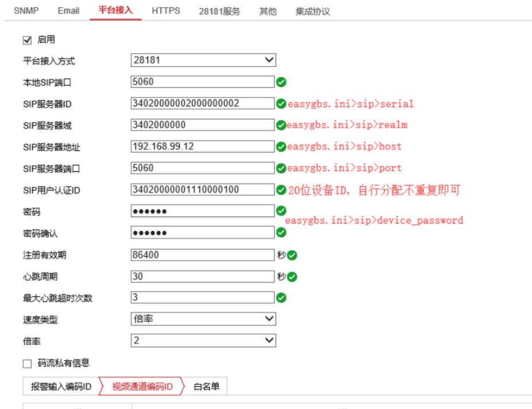
Task: Focus the 最大心跳超时次数 field
Action: tap(203, 297)
